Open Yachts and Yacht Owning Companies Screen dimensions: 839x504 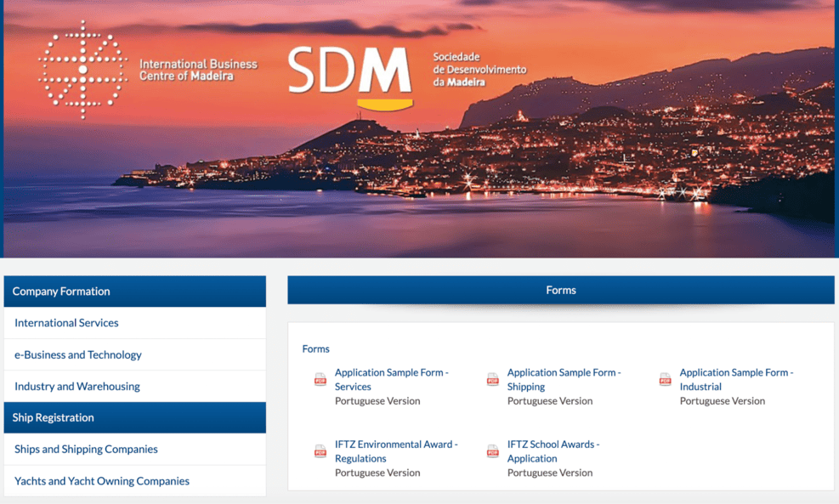[102, 481]
